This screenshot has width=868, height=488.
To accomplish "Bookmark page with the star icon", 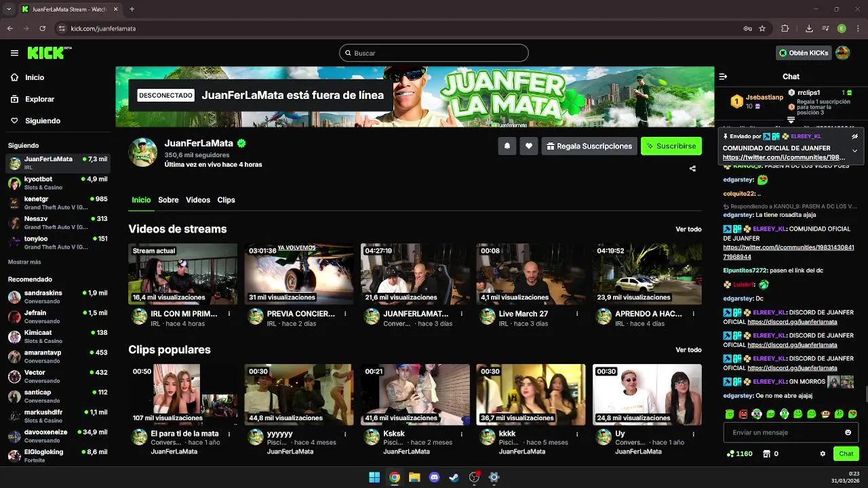I will (x=762, y=28).
